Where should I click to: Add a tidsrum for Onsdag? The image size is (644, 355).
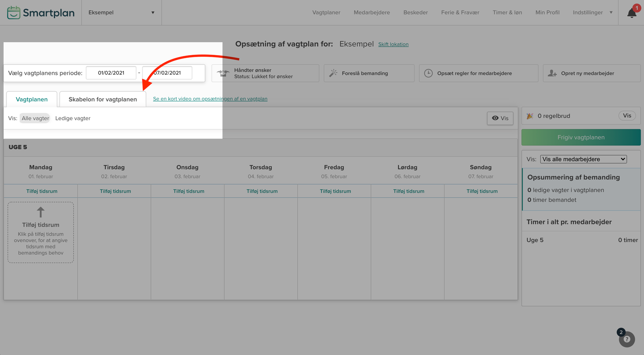click(188, 191)
